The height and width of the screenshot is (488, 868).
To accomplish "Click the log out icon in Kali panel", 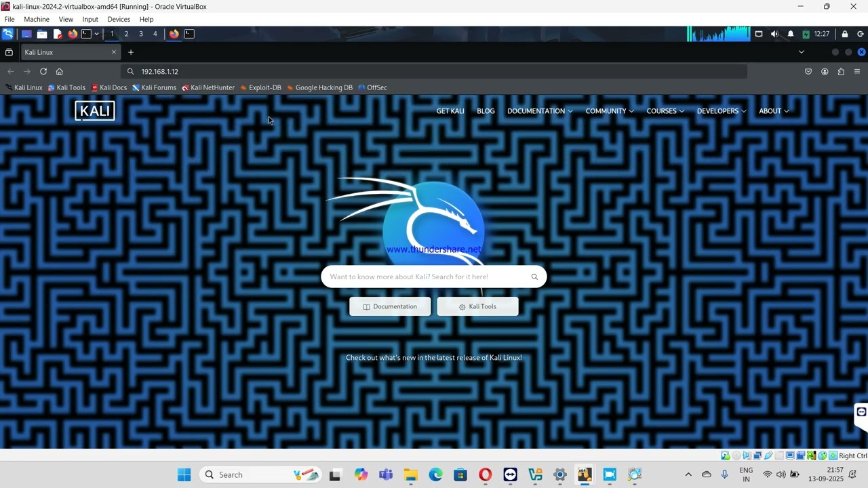I will 861,34.
